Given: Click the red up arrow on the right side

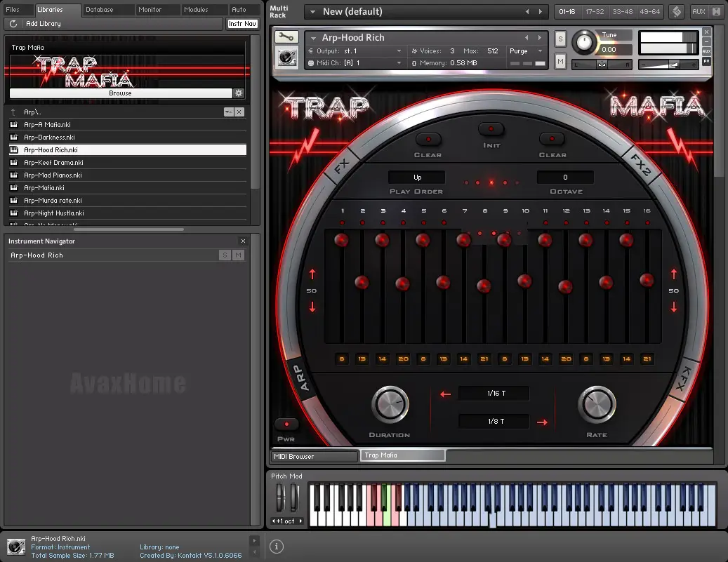Looking at the screenshot, I should [674, 274].
